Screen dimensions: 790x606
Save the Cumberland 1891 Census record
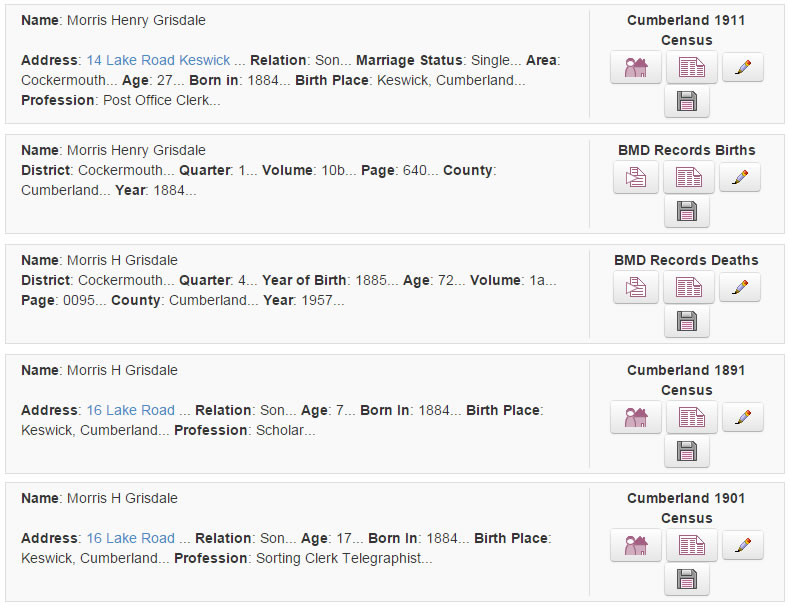coord(687,451)
